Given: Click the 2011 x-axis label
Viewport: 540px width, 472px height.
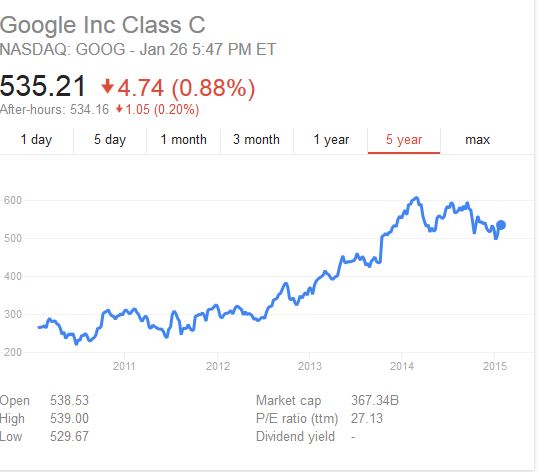Looking at the screenshot, I should pyautogui.click(x=124, y=366).
